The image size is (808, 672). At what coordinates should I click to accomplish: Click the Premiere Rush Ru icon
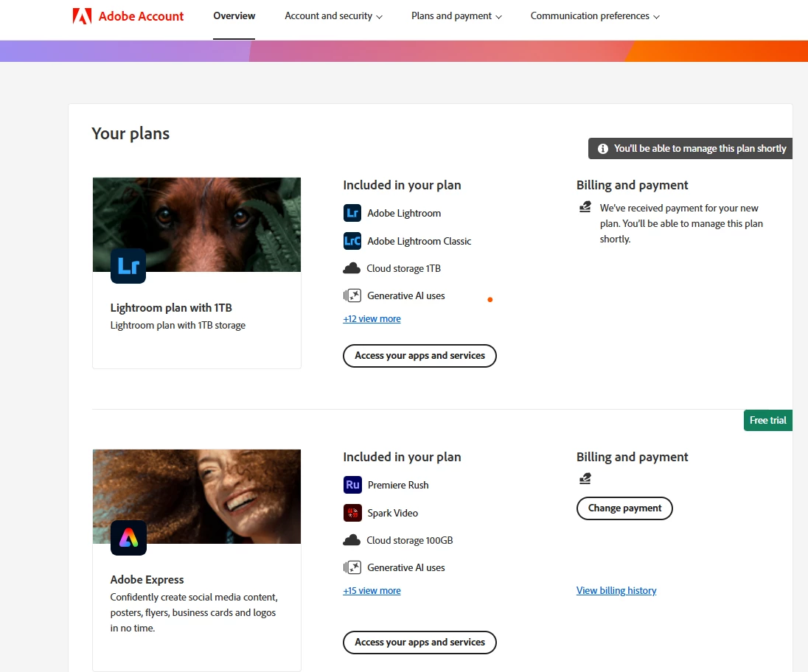352,485
